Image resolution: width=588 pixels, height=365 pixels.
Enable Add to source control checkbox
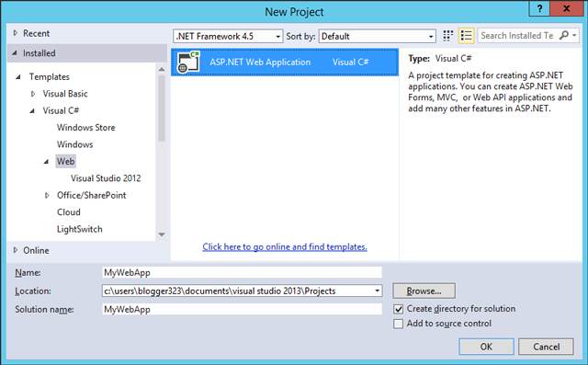coord(398,324)
